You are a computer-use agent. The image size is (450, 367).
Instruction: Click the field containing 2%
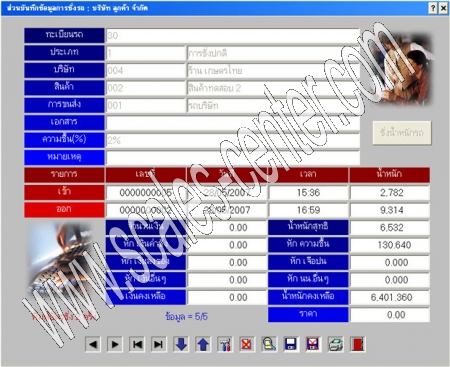(233, 140)
